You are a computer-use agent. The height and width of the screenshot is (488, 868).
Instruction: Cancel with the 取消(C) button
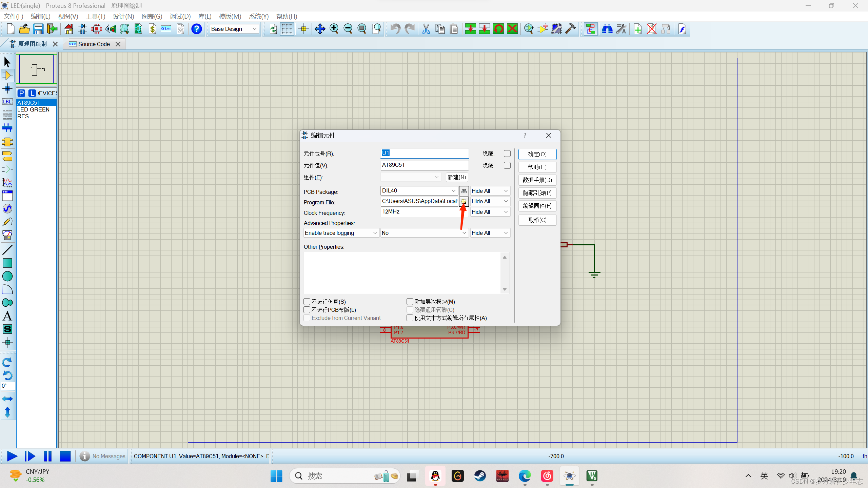537,220
